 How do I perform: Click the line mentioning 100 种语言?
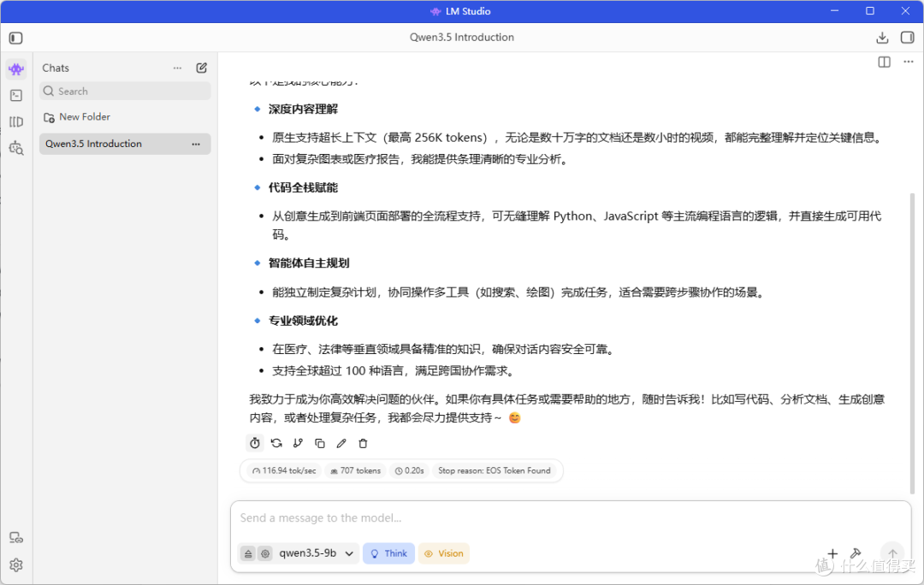[394, 370]
